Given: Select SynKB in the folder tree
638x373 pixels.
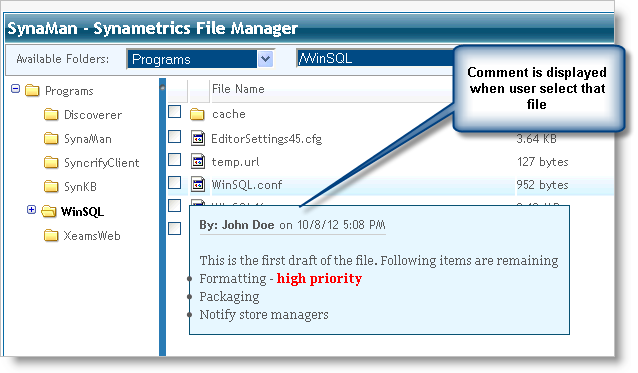Looking at the screenshot, I should 80,187.
